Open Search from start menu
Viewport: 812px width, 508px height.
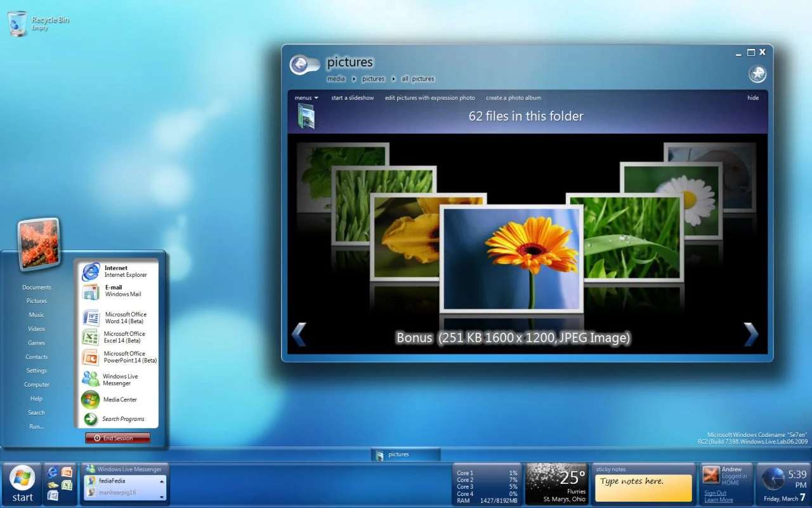coord(37,413)
